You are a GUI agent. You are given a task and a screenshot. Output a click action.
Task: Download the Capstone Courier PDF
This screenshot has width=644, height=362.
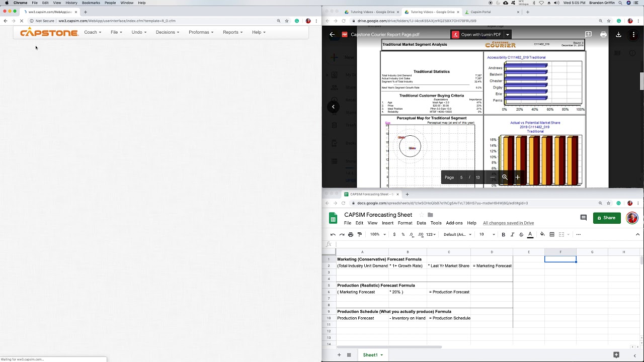pos(618,34)
